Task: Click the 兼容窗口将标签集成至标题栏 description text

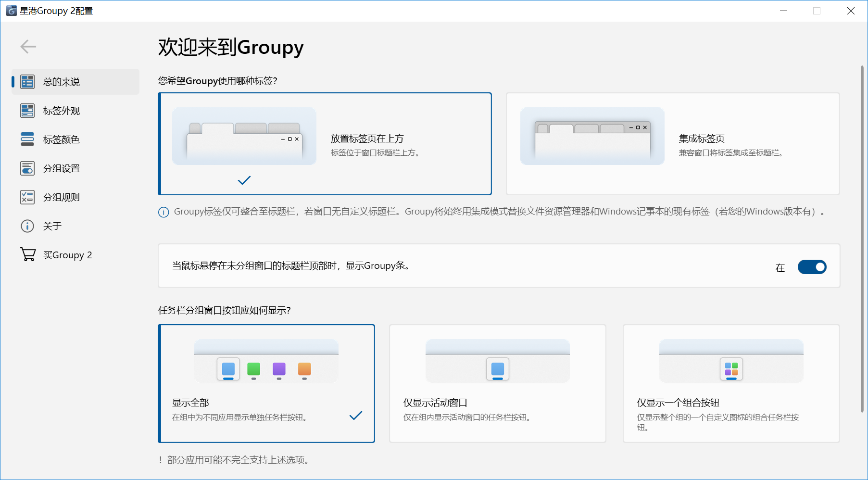Action: click(732, 153)
